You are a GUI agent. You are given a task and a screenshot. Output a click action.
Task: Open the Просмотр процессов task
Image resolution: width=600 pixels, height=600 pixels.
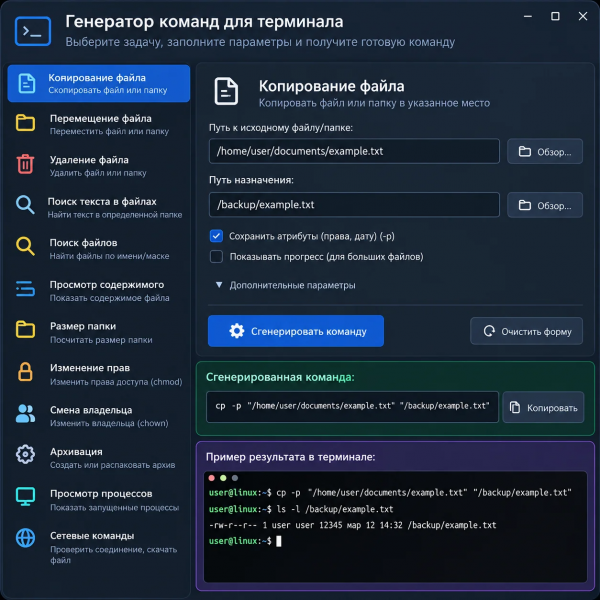(x=99, y=499)
